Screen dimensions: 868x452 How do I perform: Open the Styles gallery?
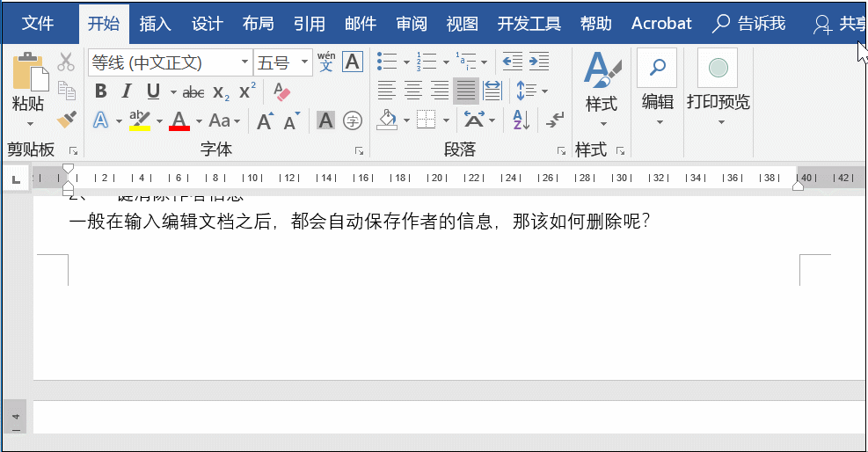click(x=602, y=89)
